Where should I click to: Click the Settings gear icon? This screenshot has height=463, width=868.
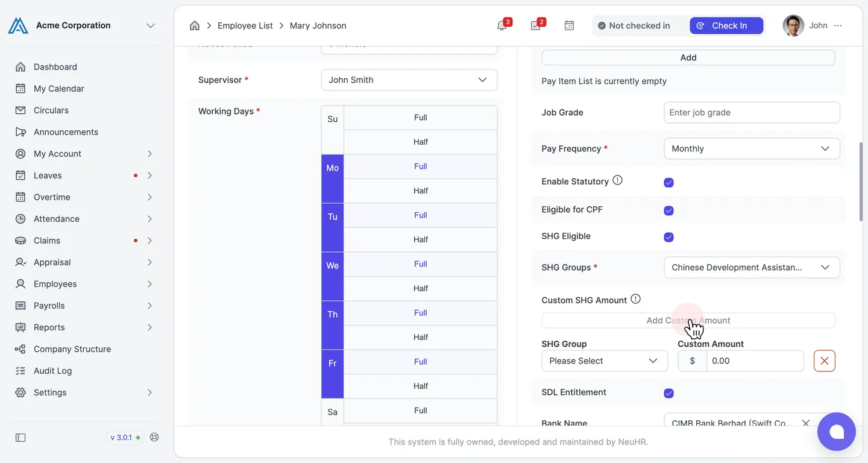coord(20,392)
